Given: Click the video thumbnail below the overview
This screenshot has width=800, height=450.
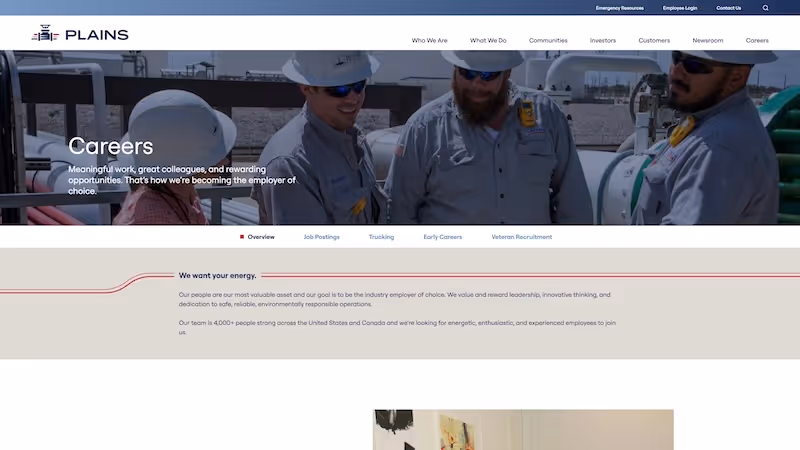Looking at the screenshot, I should point(523,430).
